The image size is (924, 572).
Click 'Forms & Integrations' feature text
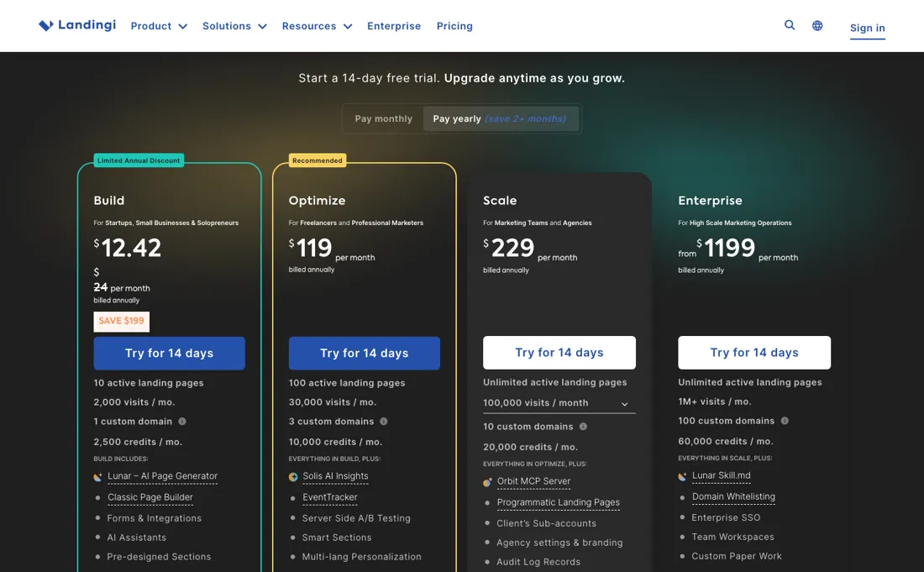point(155,518)
